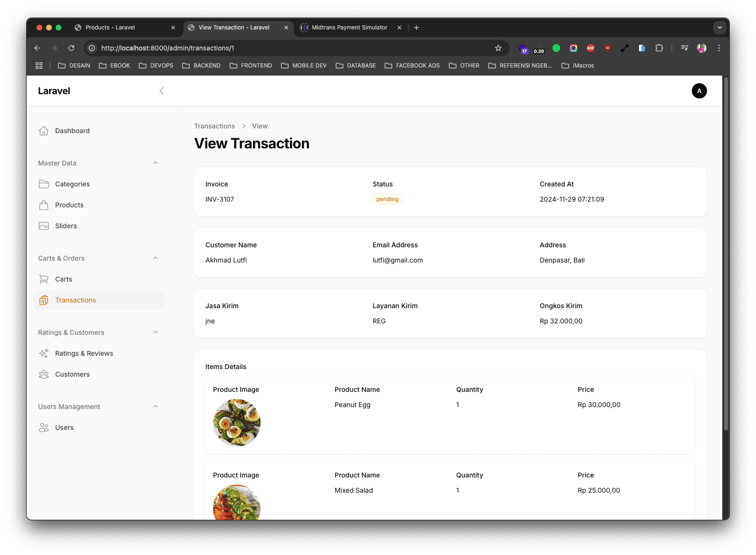The height and width of the screenshot is (555, 756).
Task: Open the user avatar menu "A"
Action: 699,91
